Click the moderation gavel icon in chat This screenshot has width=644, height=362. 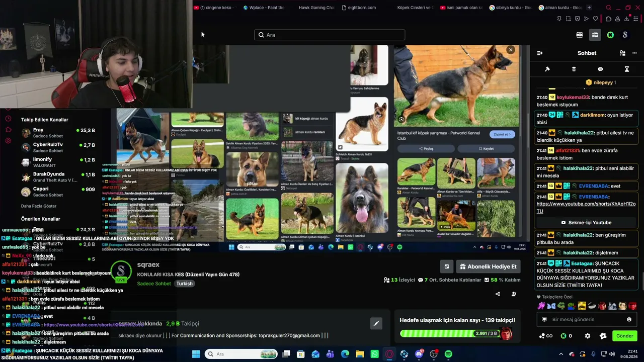coord(547,69)
